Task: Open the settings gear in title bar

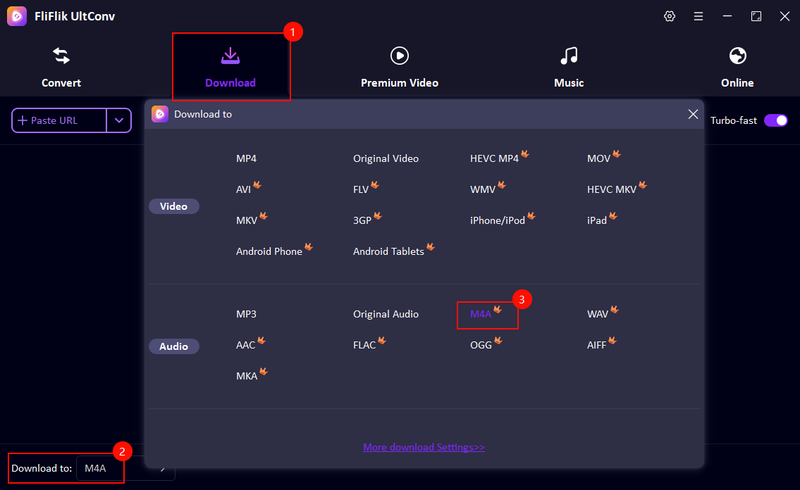Action: click(x=669, y=16)
